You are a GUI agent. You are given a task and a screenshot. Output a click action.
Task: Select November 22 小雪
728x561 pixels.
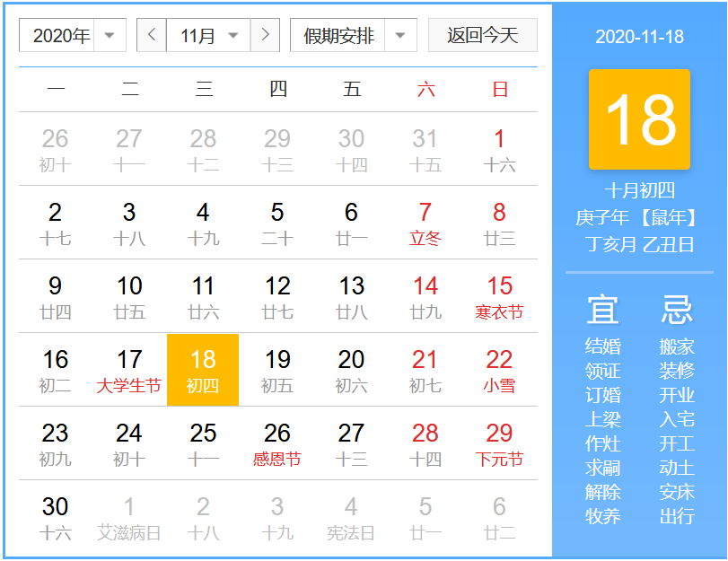499,370
